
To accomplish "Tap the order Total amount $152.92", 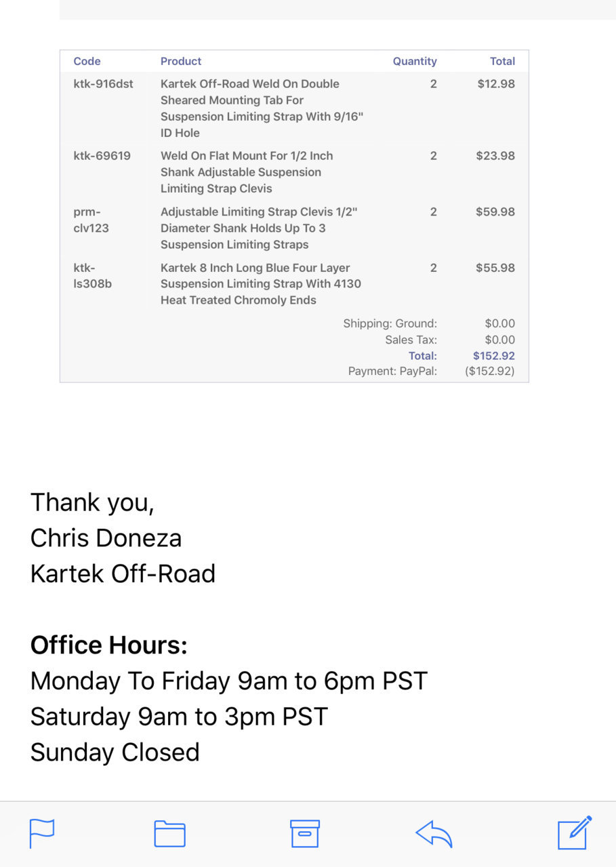I will 494,356.
